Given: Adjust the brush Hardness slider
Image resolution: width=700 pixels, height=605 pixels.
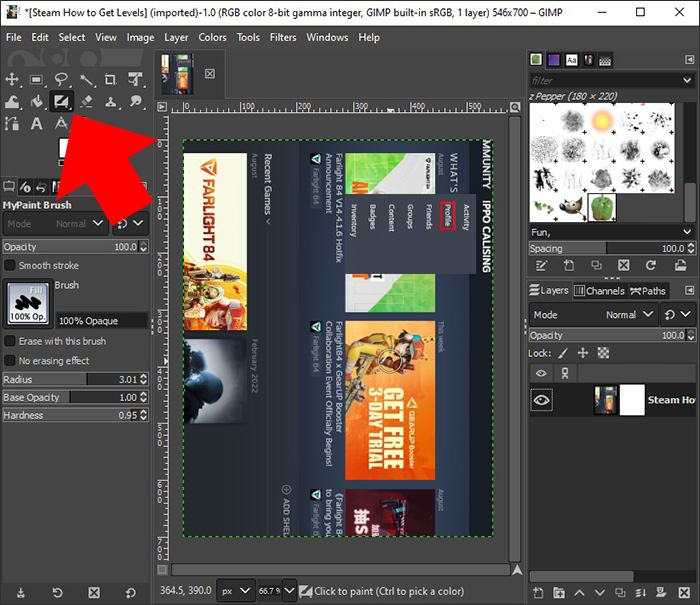Looking at the screenshot, I should [68, 415].
